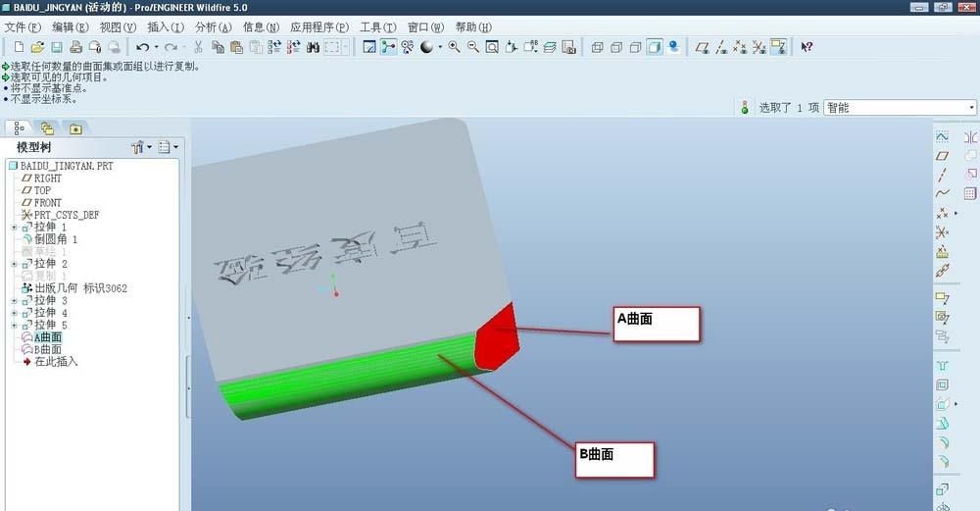Copy selection with the copy icon
The width and height of the screenshot is (980, 511).
coord(218,47)
